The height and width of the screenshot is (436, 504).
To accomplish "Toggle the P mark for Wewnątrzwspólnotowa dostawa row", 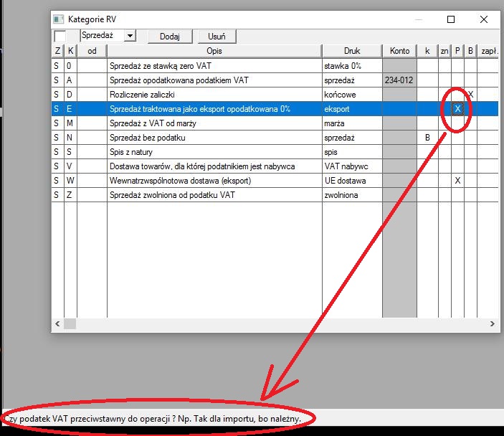I will pos(457,181).
